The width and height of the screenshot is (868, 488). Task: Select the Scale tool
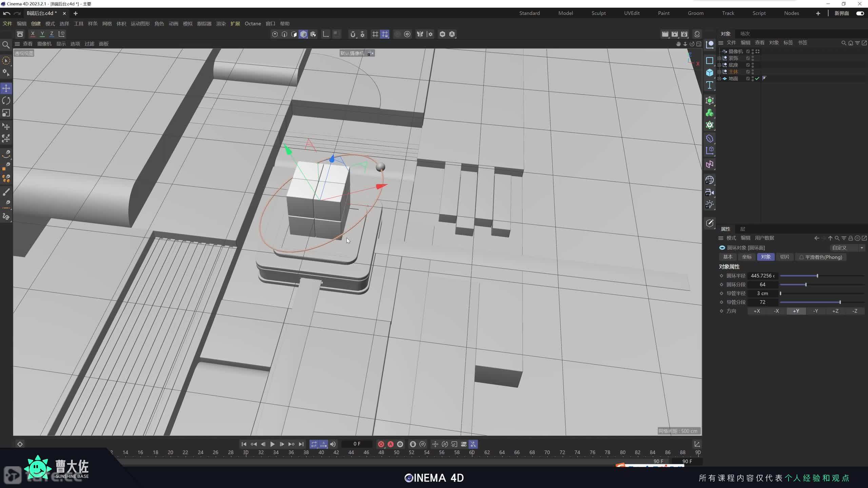point(6,113)
